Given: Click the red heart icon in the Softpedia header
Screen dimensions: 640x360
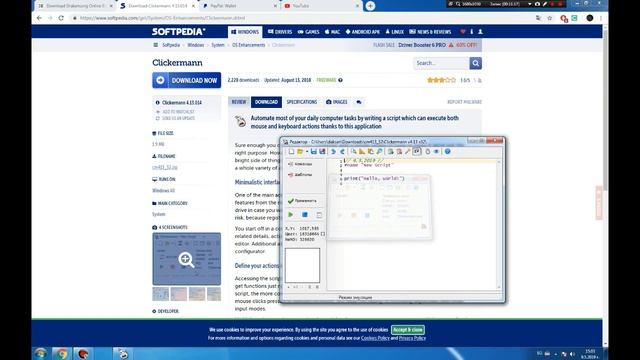Looking at the screenshot, I should point(463,32).
